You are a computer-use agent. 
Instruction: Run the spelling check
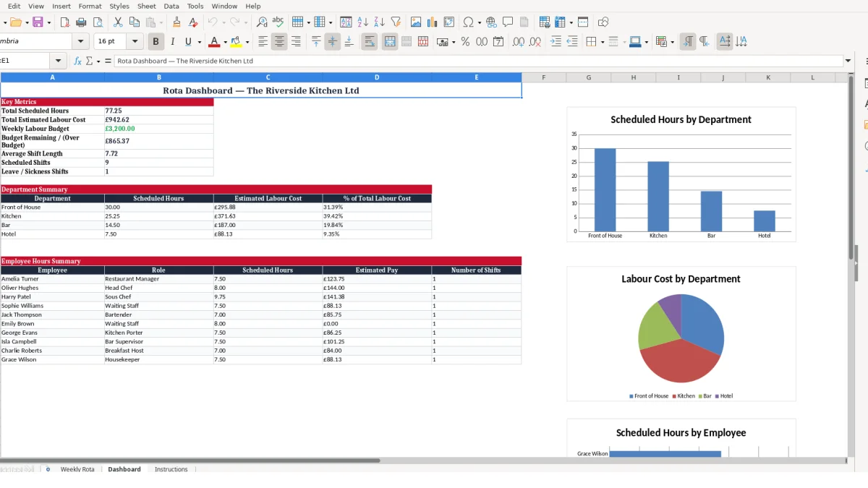[278, 22]
